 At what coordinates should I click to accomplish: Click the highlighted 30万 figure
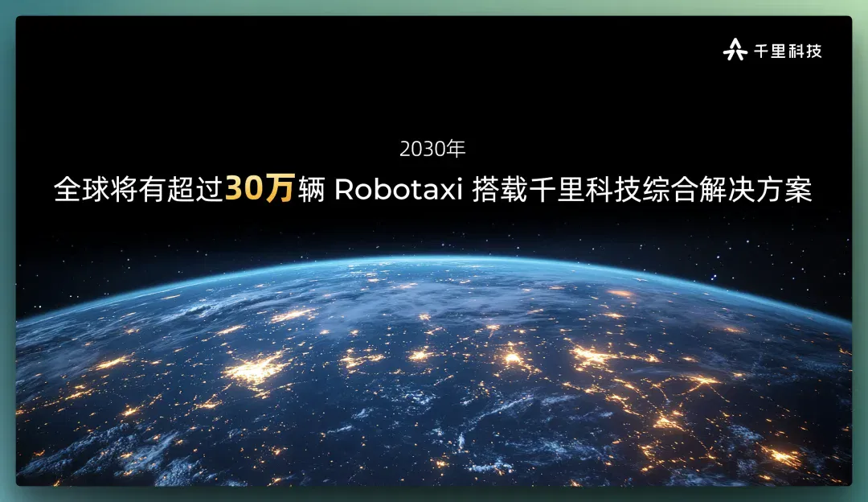(259, 189)
